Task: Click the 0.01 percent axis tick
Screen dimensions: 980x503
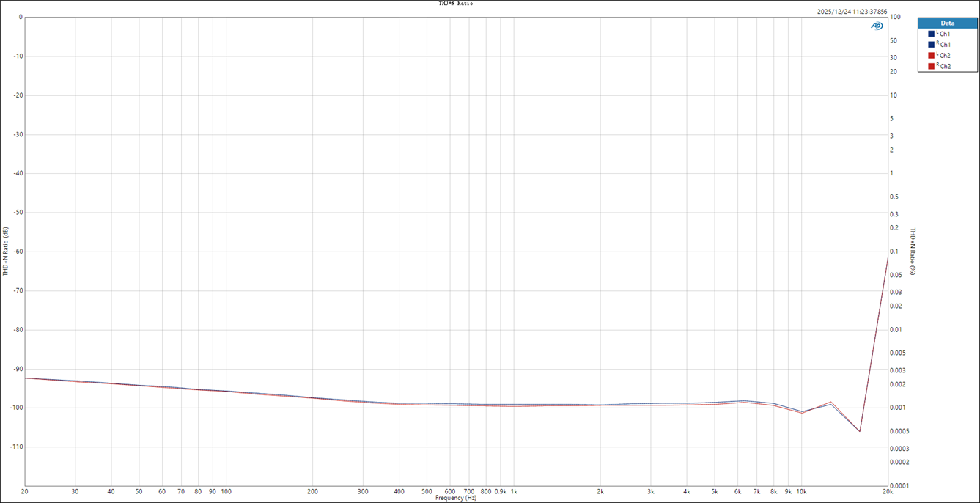Action: click(x=895, y=329)
